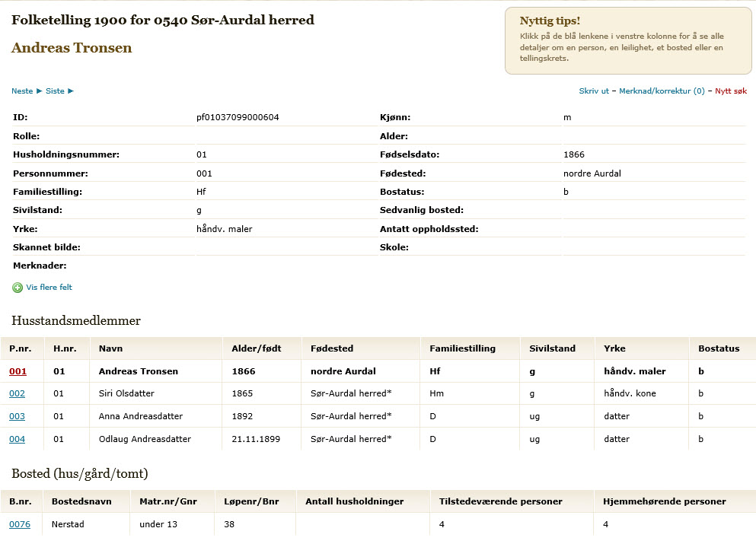Click the Navn column header
The image size is (756, 544).
[x=110, y=348]
